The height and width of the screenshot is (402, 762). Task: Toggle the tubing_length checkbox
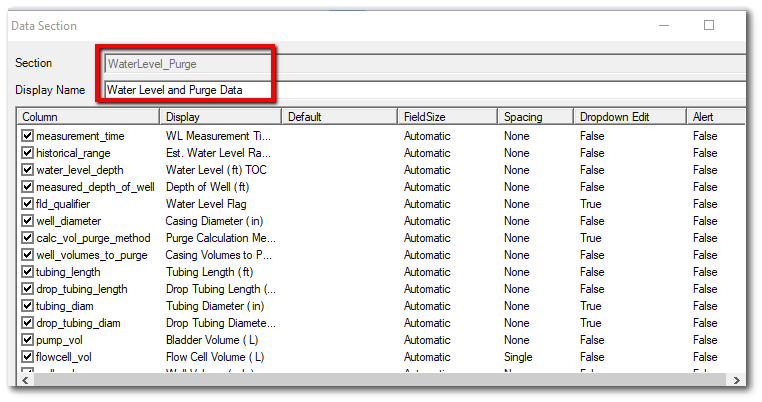click(28, 272)
